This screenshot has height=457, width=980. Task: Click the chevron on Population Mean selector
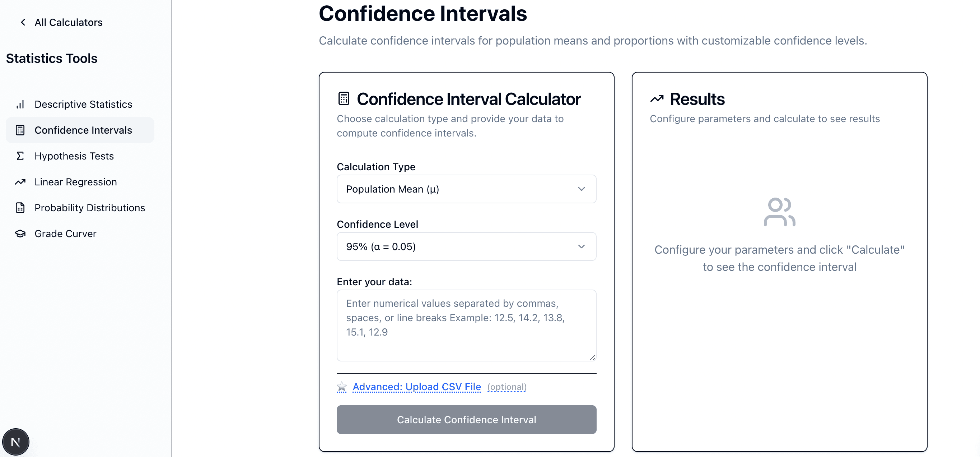(x=581, y=189)
